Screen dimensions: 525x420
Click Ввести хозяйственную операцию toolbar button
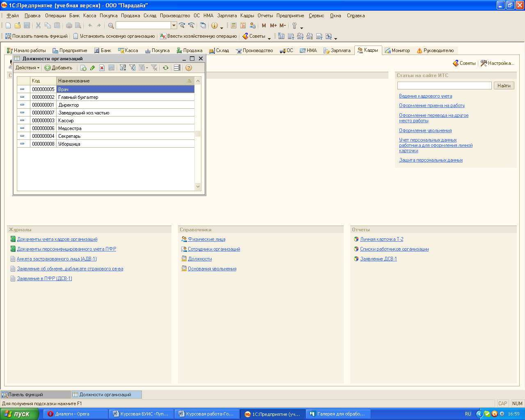click(199, 36)
